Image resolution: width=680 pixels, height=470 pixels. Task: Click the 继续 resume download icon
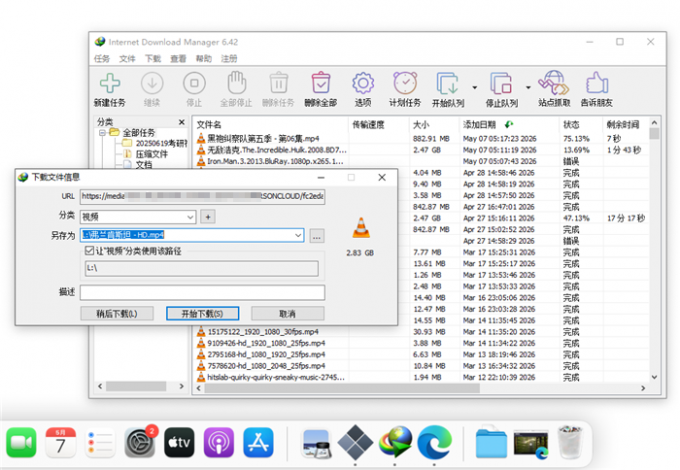click(152, 83)
